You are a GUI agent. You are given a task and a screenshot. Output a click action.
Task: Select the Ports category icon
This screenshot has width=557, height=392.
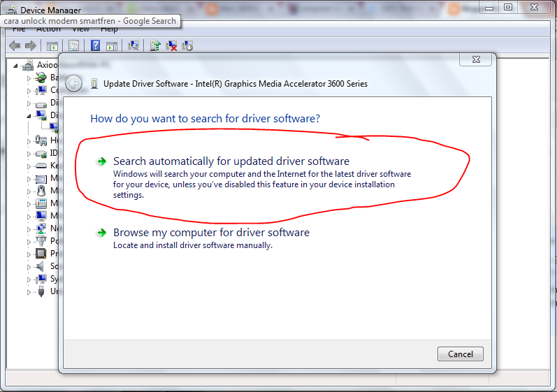pos(41,241)
